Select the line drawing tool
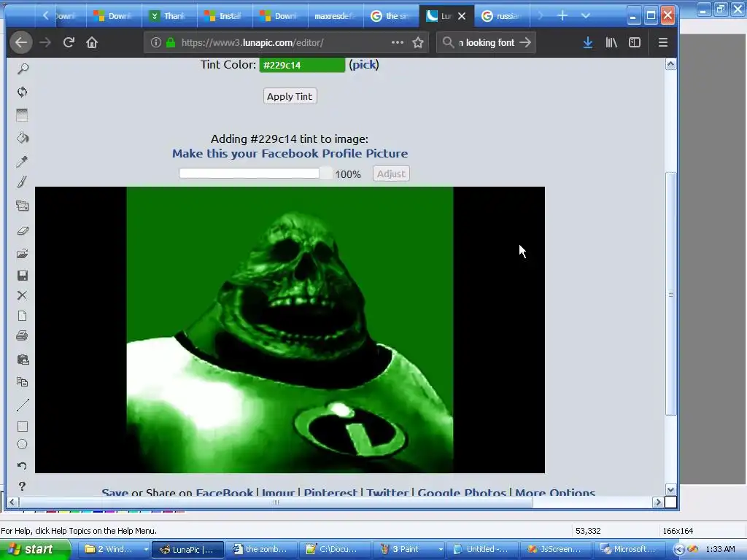Screen dimensions: 747x560 (23, 405)
